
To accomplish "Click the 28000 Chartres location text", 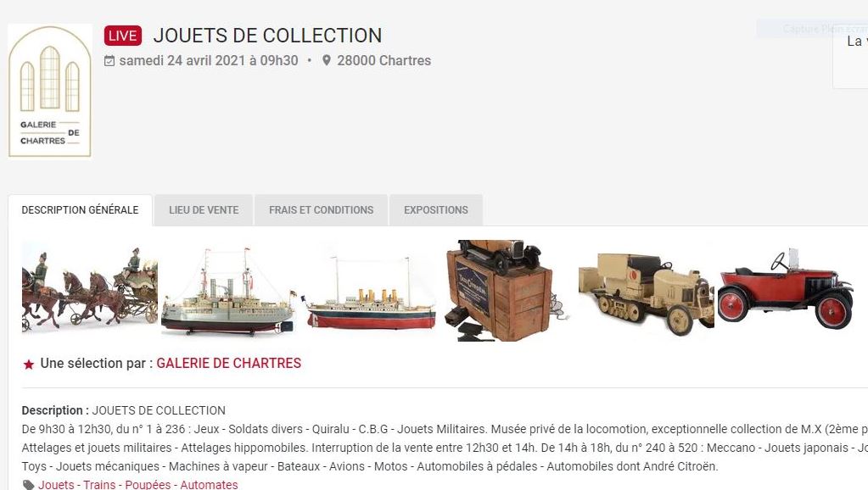I will [x=384, y=60].
